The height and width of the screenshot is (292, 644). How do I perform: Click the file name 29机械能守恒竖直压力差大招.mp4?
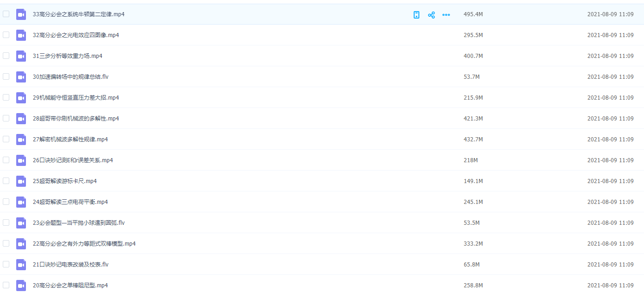pos(76,98)
